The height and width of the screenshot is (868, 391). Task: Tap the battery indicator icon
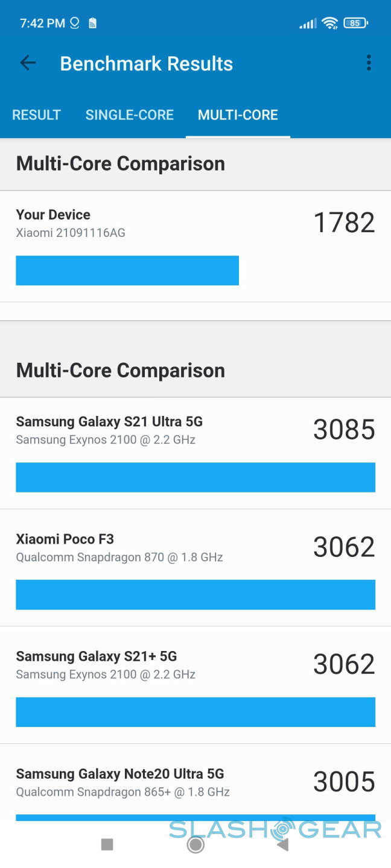pos(355,24)
